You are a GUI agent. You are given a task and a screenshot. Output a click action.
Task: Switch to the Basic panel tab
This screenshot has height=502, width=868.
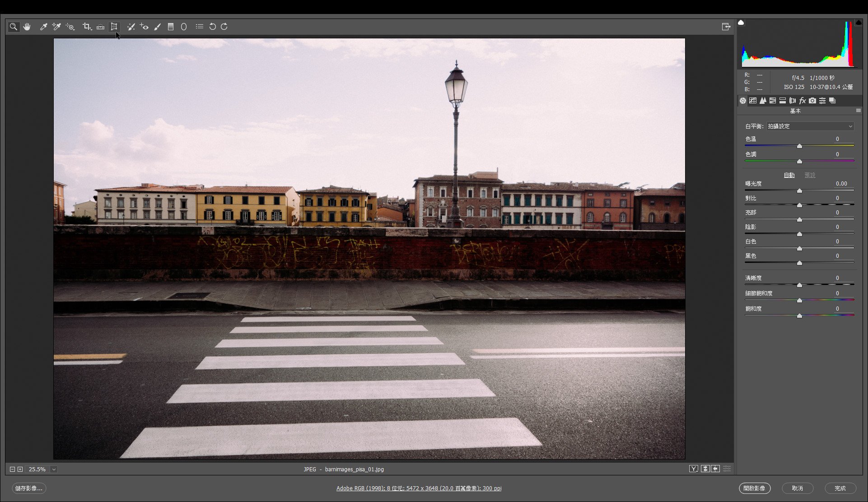tap(743, 101)
